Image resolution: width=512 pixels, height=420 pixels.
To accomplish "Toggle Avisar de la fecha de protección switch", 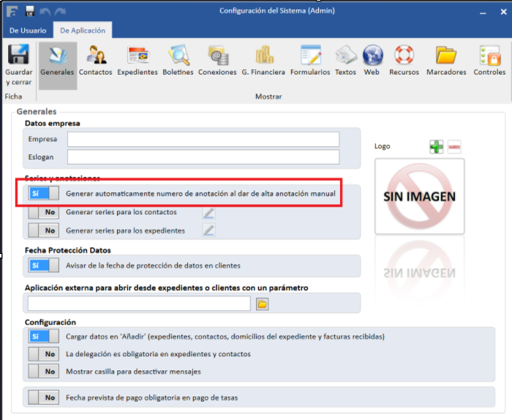I will point(43,265).
